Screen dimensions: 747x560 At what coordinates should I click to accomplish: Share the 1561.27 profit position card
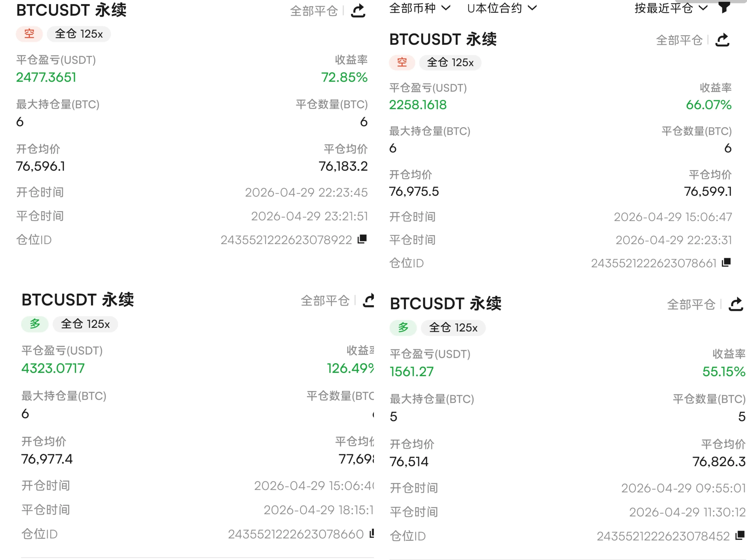tap(736, 304)
